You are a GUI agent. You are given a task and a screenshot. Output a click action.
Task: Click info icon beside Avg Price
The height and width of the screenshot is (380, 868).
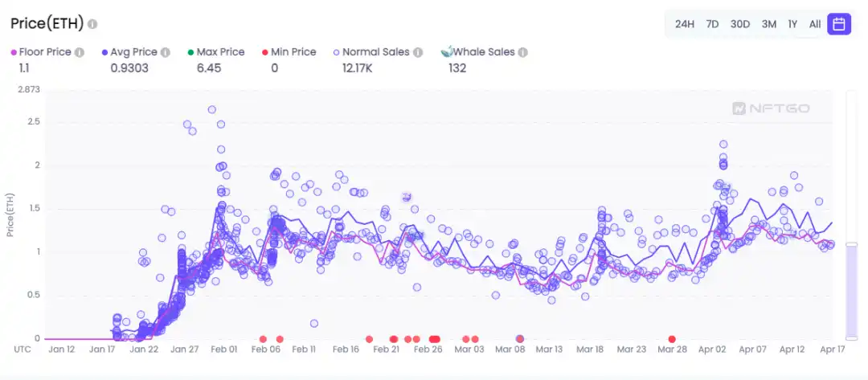165,52
